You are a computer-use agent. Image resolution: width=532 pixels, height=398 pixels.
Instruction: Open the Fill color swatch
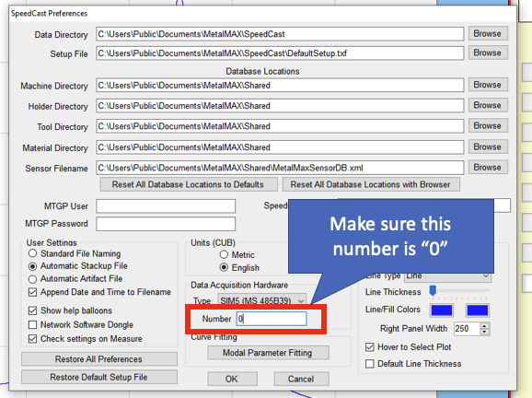point(477,310)
